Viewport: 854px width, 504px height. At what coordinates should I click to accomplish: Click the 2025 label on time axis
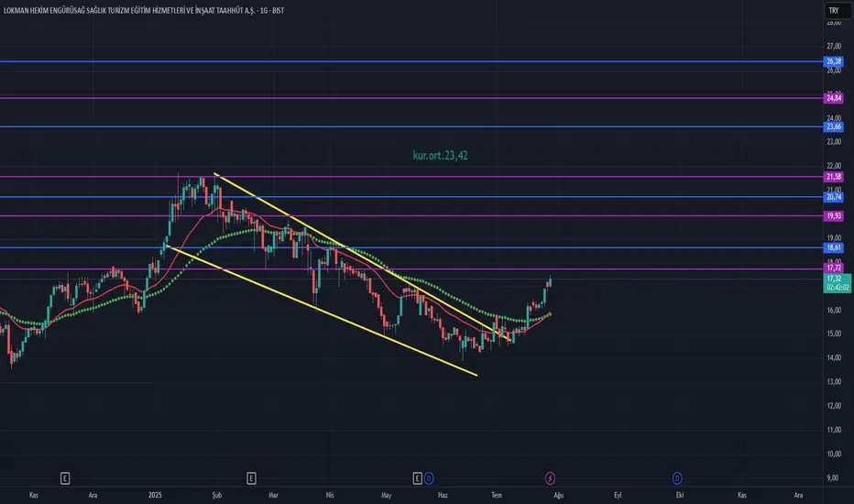pos(155,495)
